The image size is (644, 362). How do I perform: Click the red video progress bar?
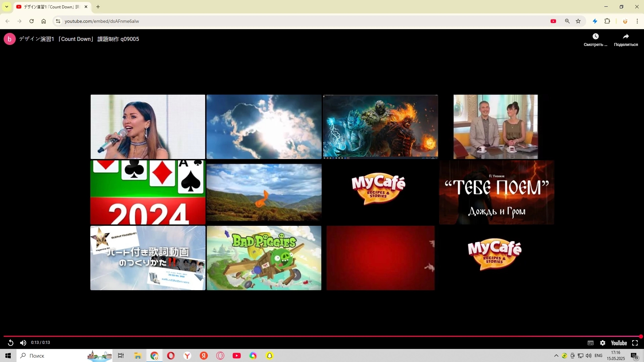(x=322, y=336)
